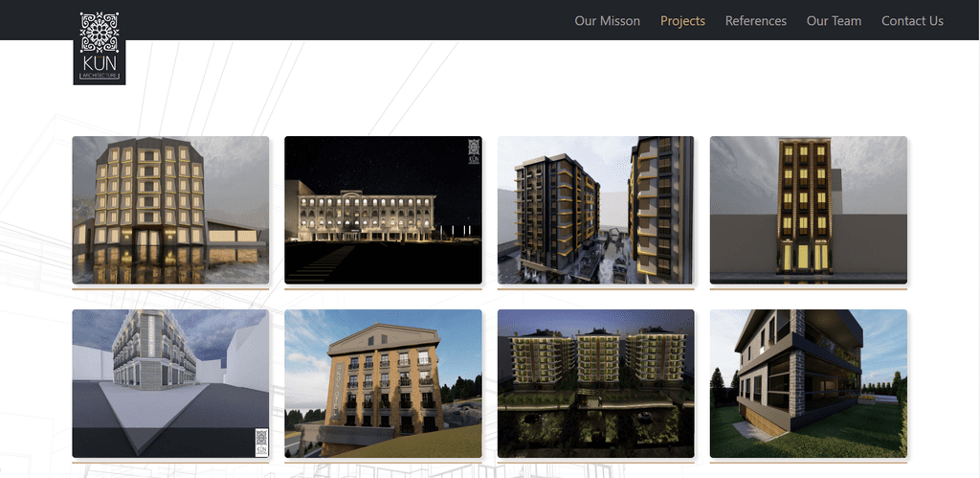Go to the References section

(x=756, y=21)
